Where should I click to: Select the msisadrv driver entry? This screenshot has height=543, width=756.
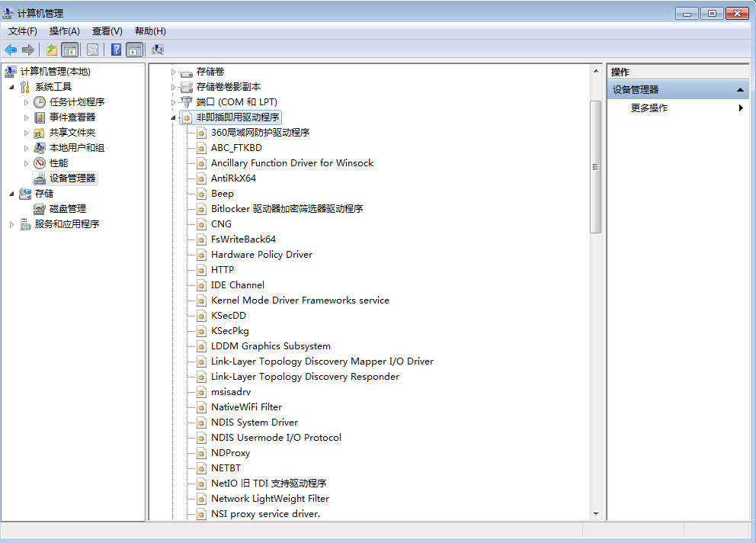pyautogui.click(x=231, y=392)
